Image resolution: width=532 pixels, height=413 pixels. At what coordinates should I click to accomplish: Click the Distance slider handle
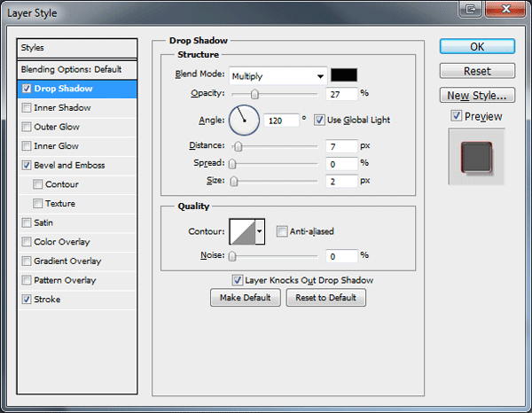[239, 146]
